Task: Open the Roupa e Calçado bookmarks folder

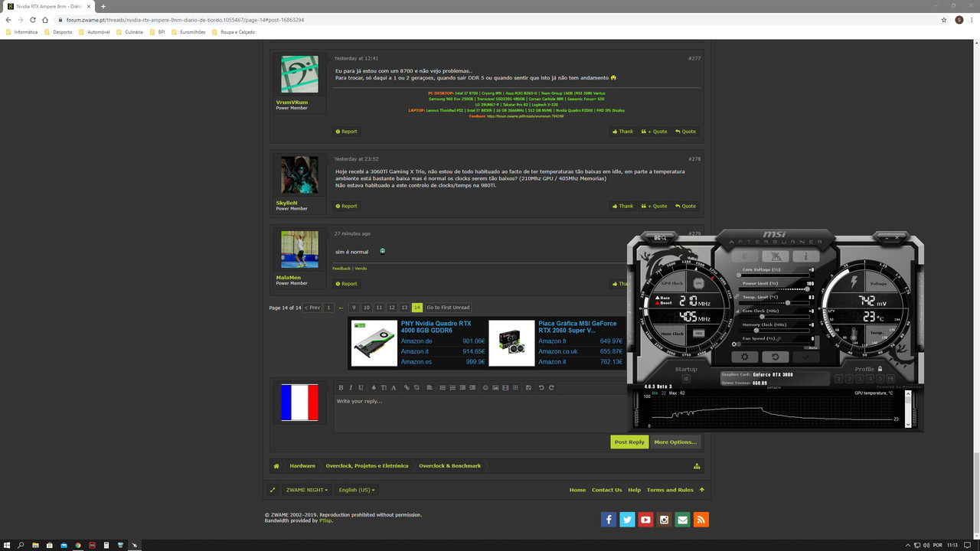Action: tap(234, 32)
